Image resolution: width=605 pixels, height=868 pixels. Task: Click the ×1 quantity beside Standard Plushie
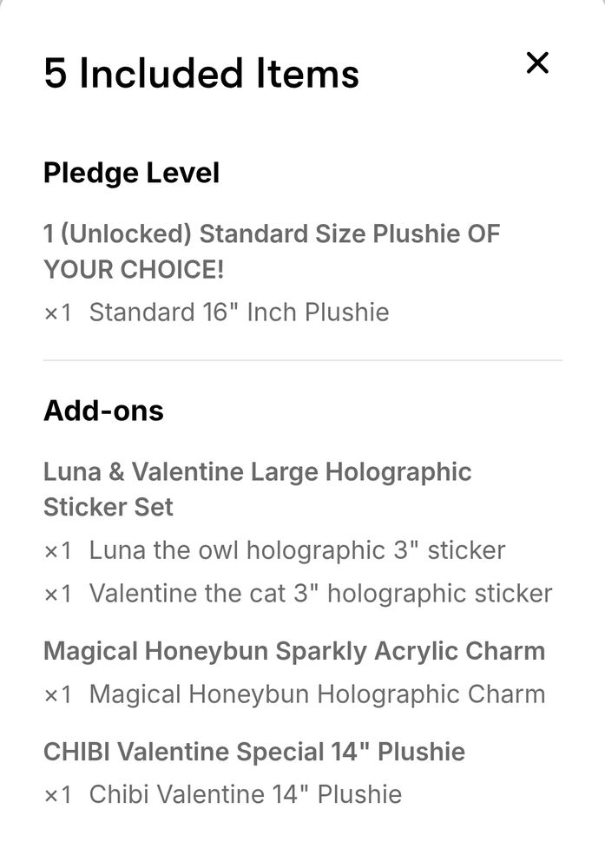coord(58,312)
